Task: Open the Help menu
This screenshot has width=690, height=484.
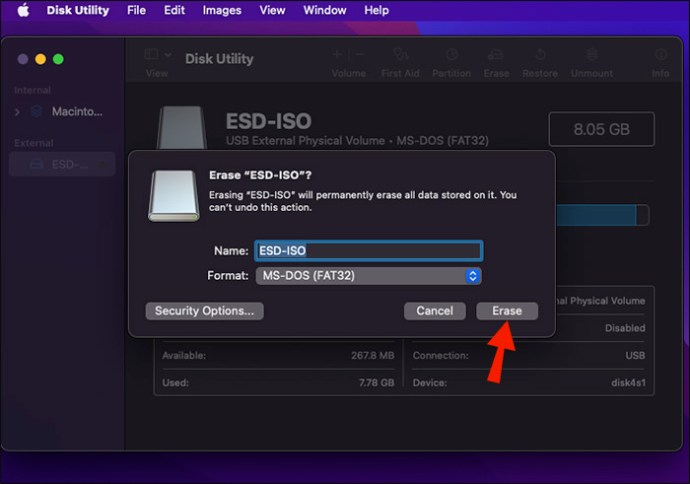Action: click(x=376, y=10)
